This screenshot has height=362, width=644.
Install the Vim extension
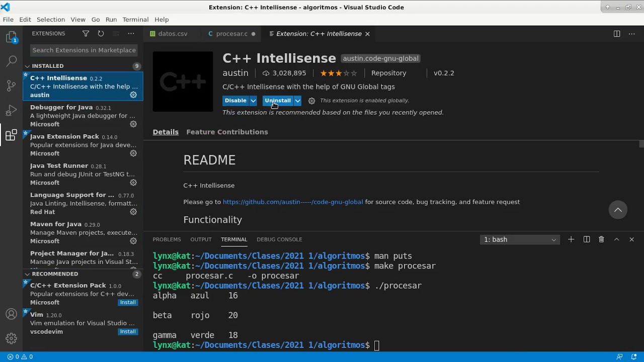coord(128,331)
